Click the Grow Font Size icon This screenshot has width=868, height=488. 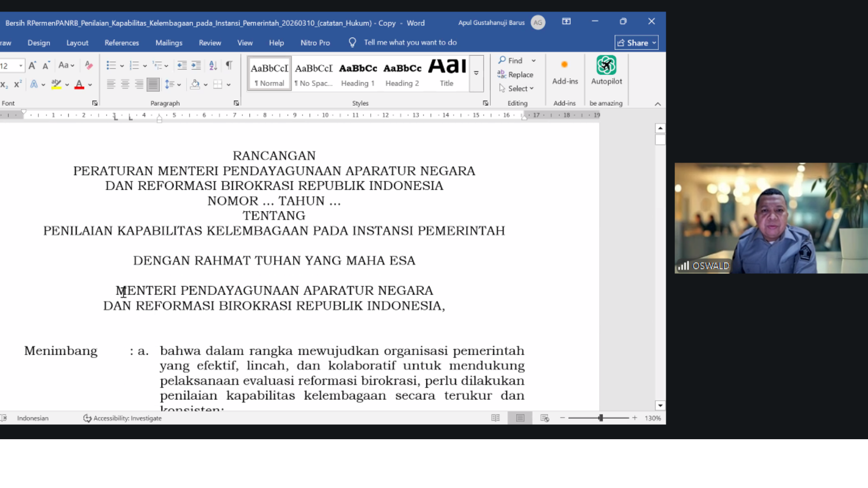pos(32,66)
